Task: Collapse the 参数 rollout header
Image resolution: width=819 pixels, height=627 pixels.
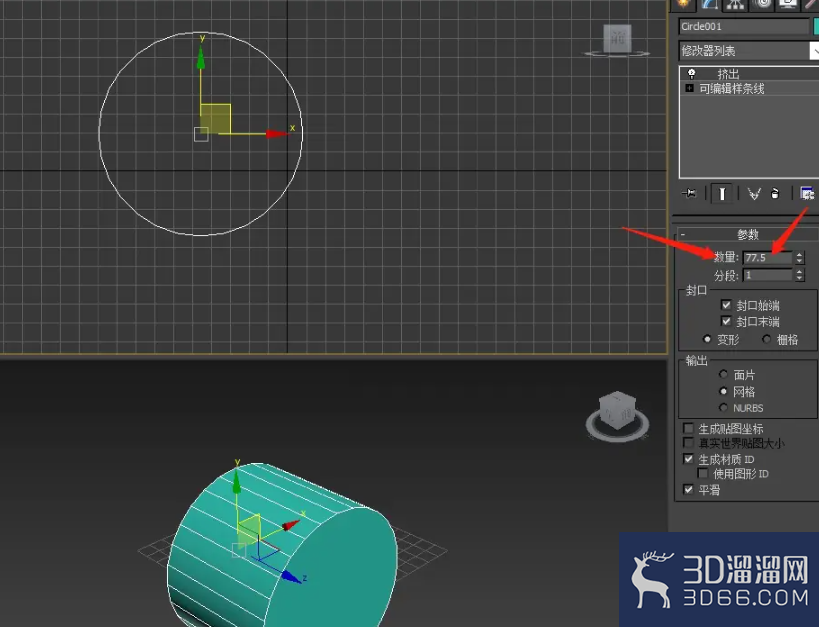Action: click(747, 234)
